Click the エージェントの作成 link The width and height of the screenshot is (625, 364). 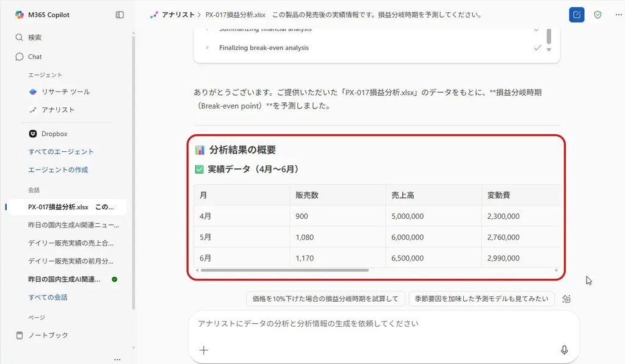[58, 170]
